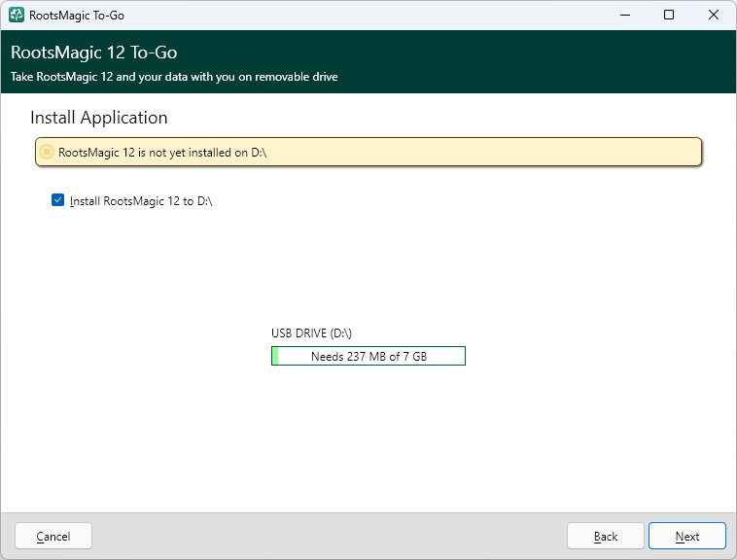Screen dimensions: 737x560
Task: Go Back to the previous step
Action: [x=606, y=536]
